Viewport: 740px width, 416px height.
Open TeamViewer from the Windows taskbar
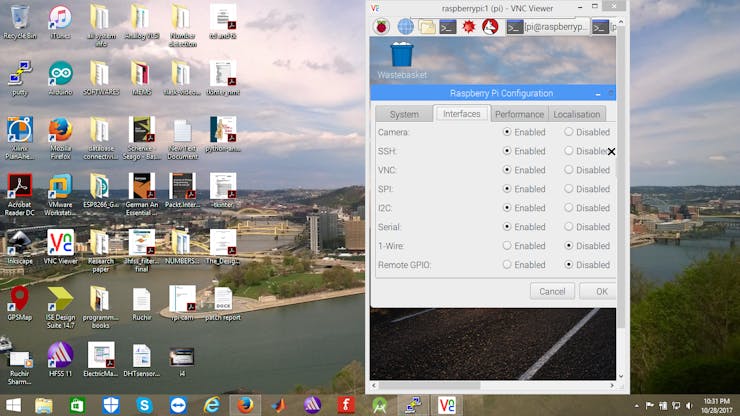click(x=178, y=405)
